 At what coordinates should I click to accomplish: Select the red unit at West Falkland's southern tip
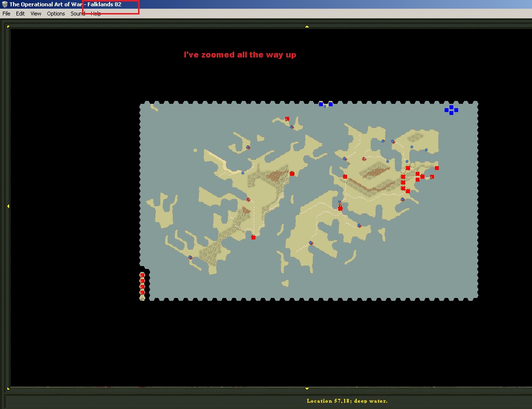coord(253,237)
